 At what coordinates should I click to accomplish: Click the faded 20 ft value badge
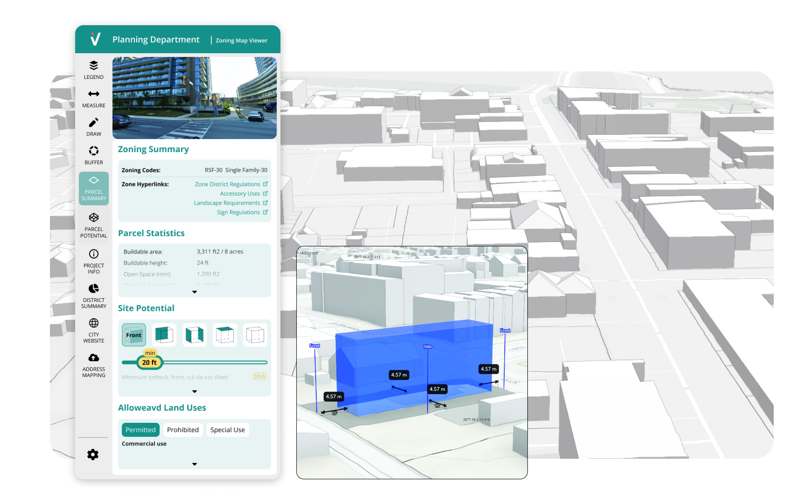pos(260,378)
